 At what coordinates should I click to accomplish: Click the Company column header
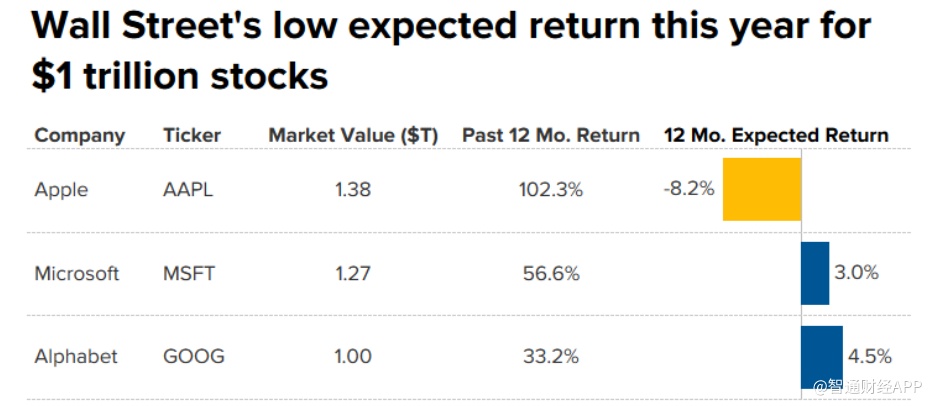coord(80,135)
